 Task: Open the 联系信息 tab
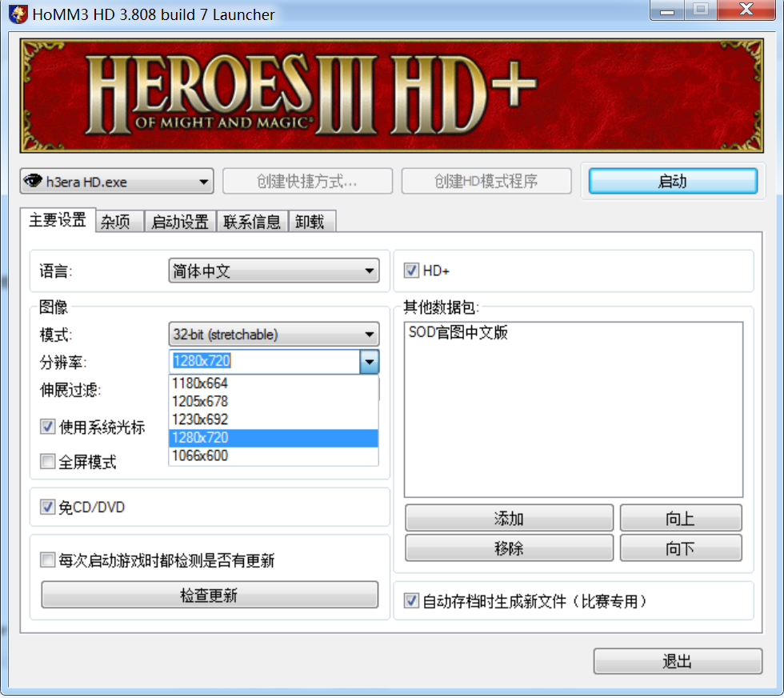pos(252,222)
